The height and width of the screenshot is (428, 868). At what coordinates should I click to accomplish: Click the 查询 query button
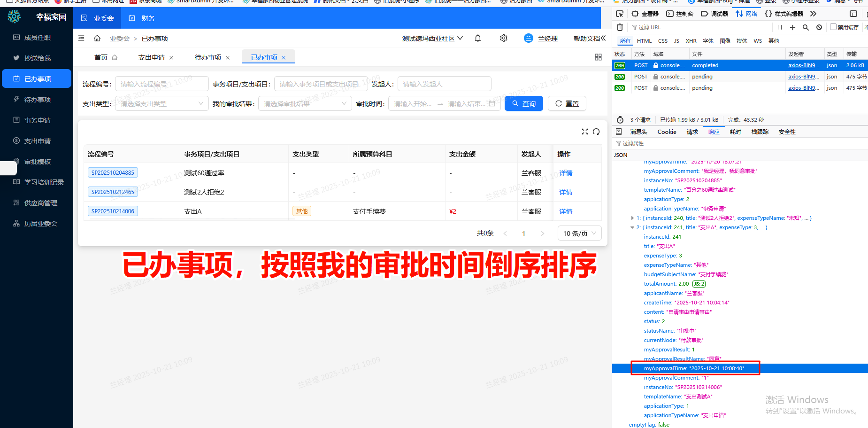coord(523,103)
